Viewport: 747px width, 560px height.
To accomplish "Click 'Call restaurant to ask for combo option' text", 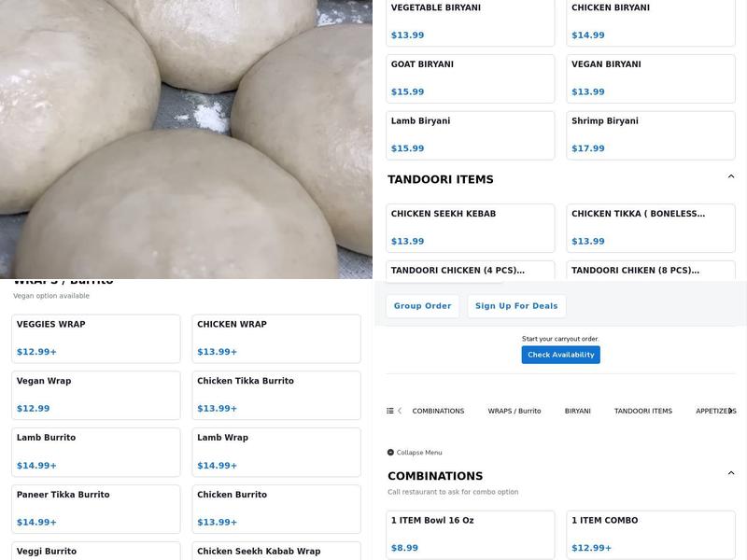I will 453,492.
